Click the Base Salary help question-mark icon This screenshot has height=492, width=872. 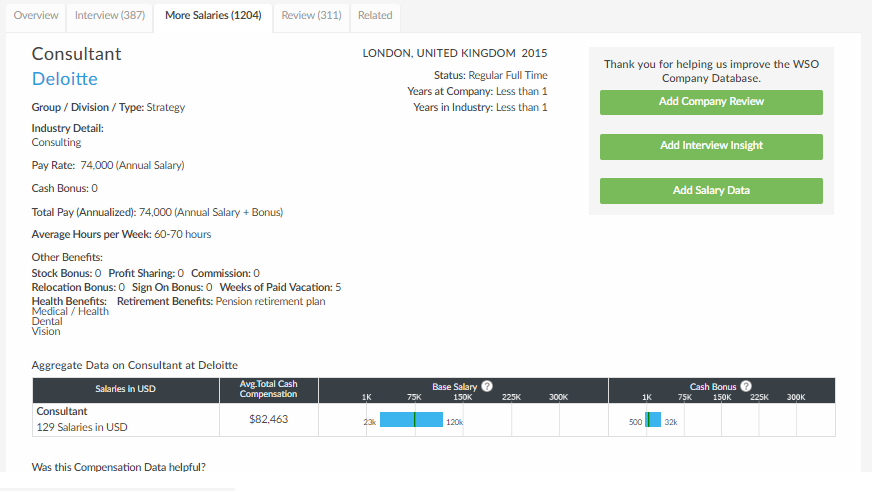(x=487, y=386)
